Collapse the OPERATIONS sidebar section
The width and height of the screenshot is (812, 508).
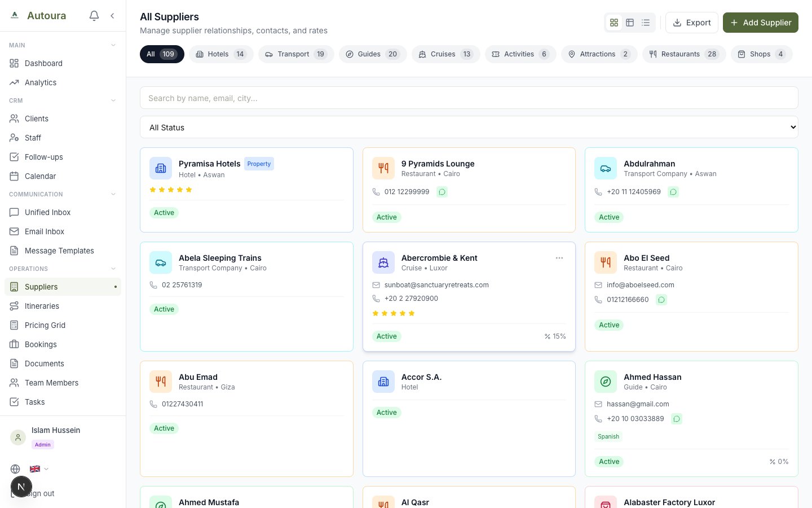(113, 269)
